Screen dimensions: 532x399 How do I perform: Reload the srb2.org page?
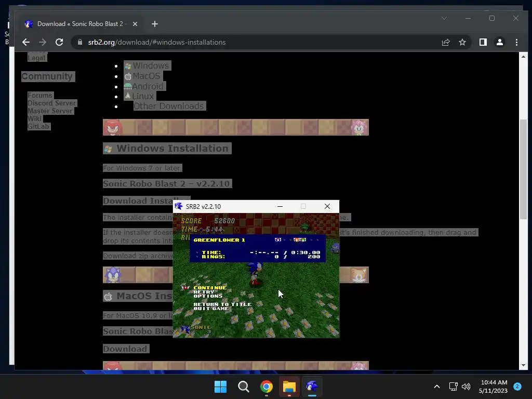click(59, 42)
